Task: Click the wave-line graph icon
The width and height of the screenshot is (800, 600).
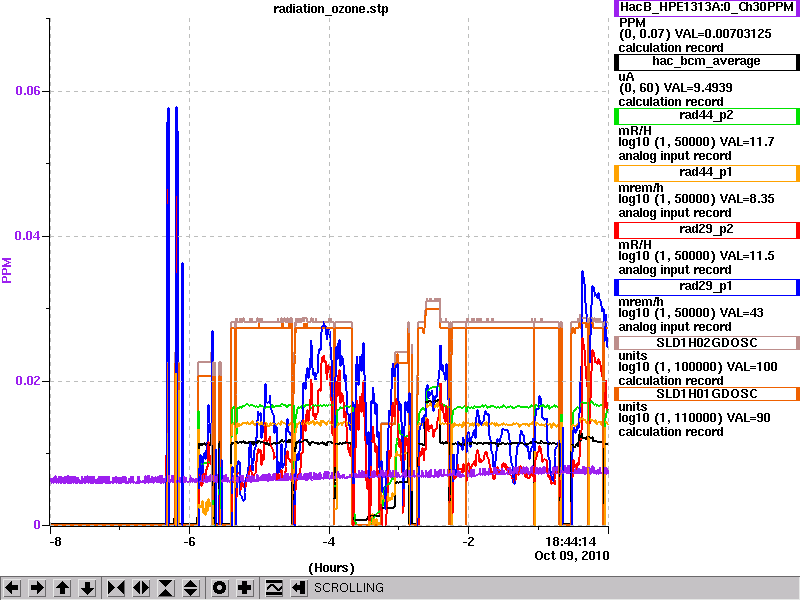Action: tap(274, 588)
